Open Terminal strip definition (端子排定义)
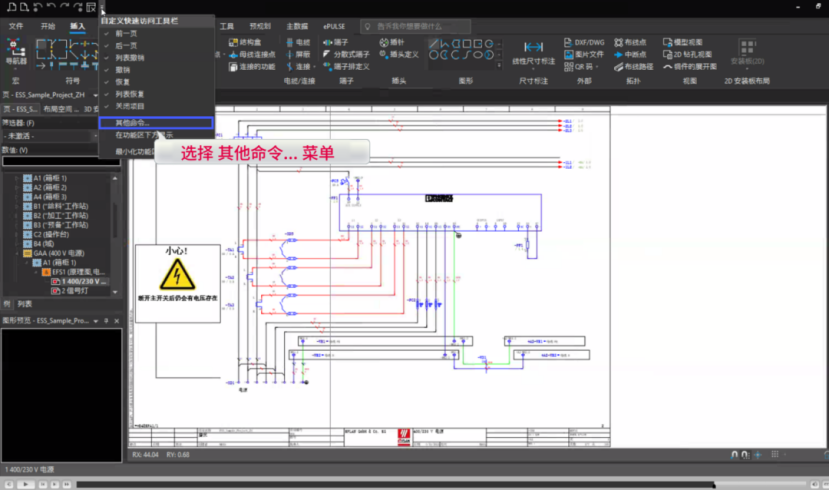The width and height of the screenshot is (830, 490). (346, 67)
